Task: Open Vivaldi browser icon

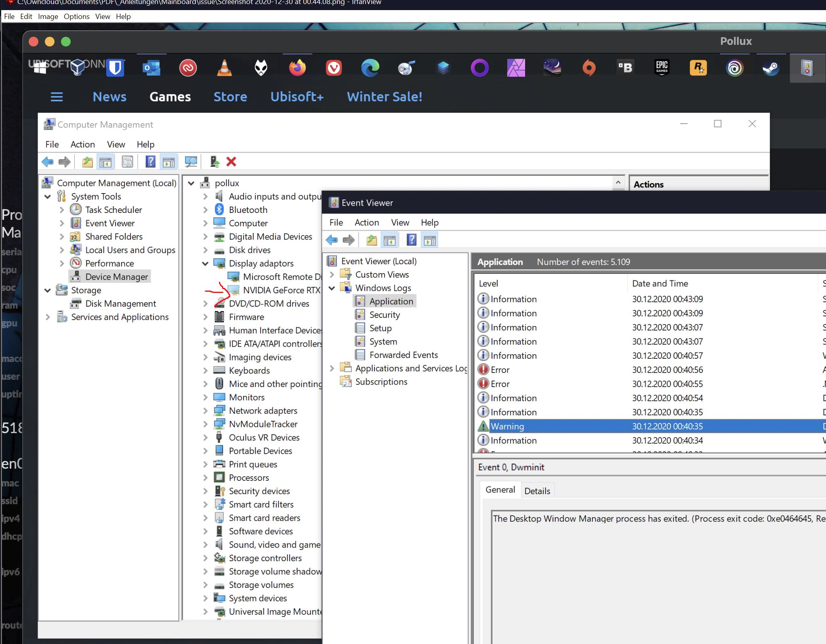Action: pyautogui.click(x=334, y=68)
